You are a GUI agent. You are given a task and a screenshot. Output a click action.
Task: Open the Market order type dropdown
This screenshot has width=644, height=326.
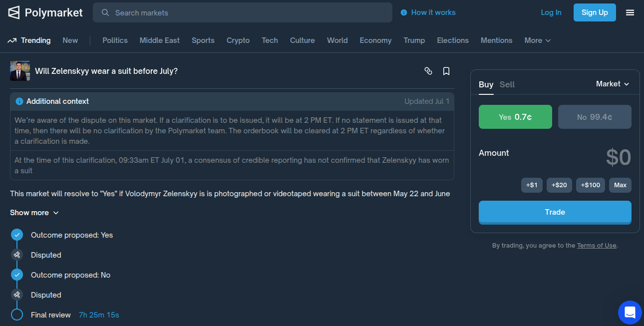pyautogui.click(x=613, y=84)
